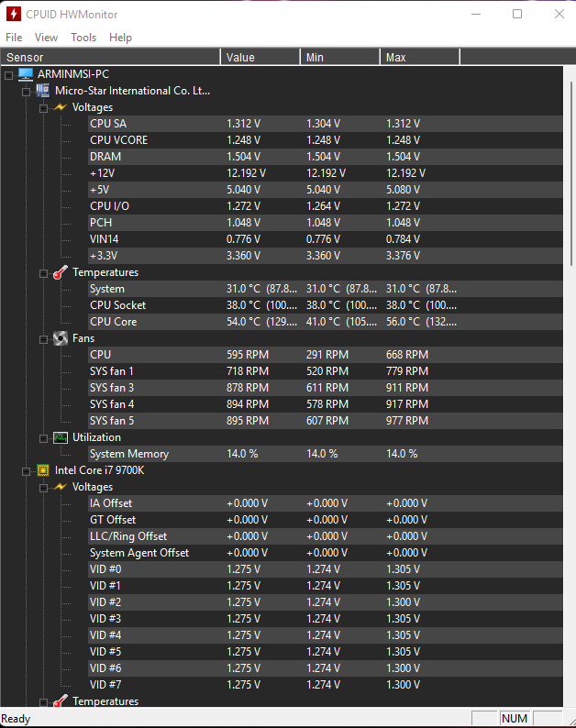Select the +5V row

326,190
